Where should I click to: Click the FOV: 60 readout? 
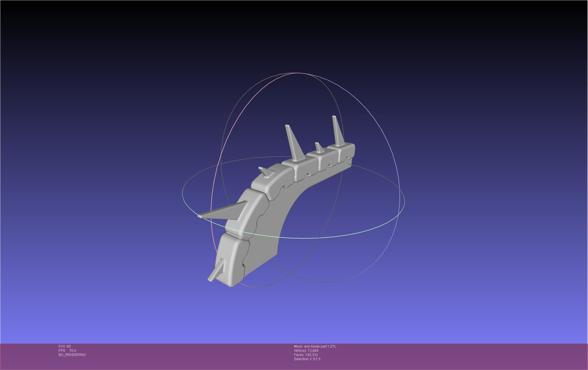65,346
